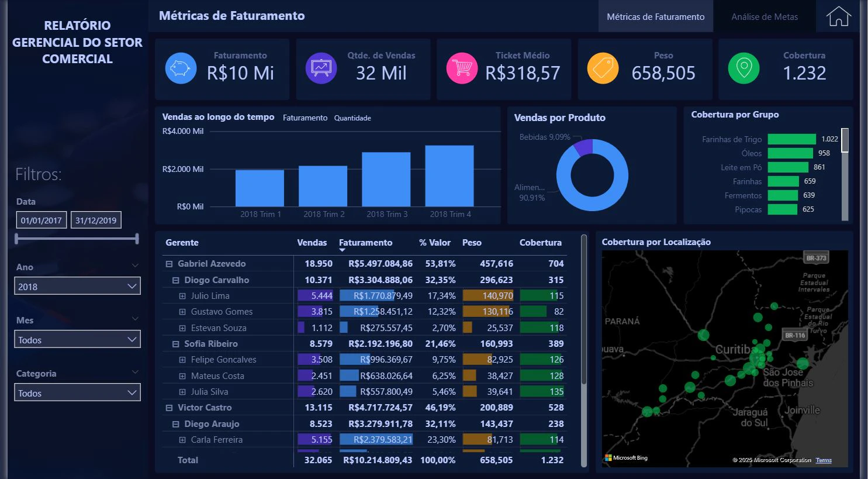The height and width of the screenshot is (479, 868).
Task: Click the Cobertura por Grupo scrollbar
Action: (x=845, y=174)
